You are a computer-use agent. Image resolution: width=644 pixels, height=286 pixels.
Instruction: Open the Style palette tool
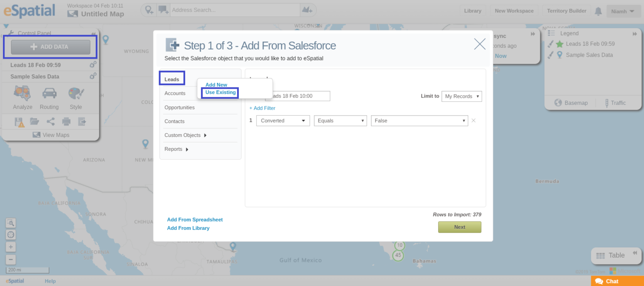tap(76, 98)
